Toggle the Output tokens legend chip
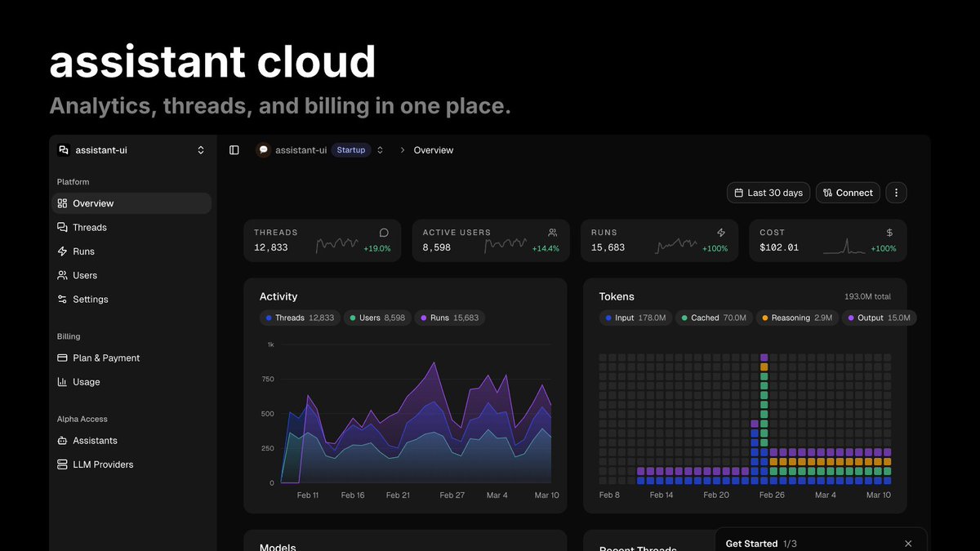Viewport: 980px width, 551px height. [879, 318]
